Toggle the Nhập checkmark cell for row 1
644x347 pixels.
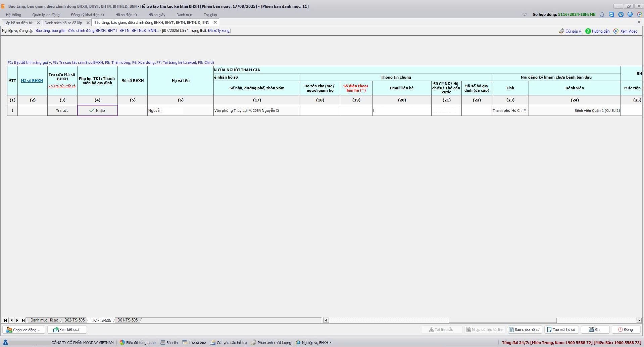tap(97, 111)
